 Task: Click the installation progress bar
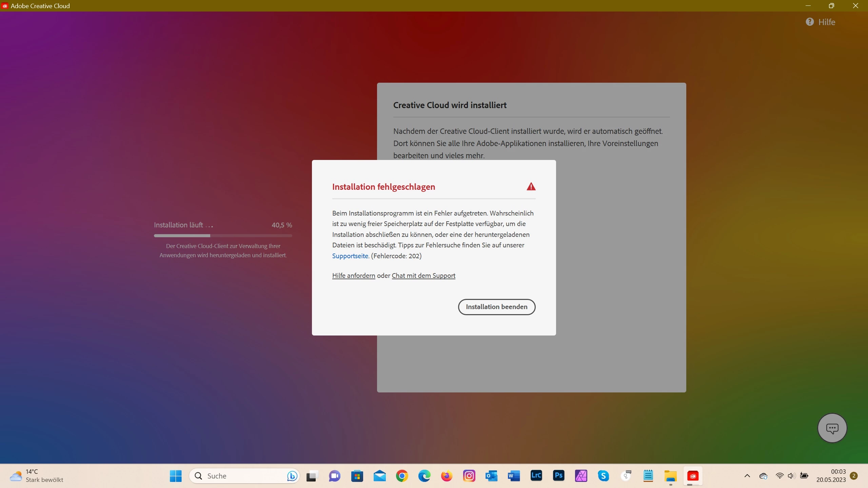223,236
